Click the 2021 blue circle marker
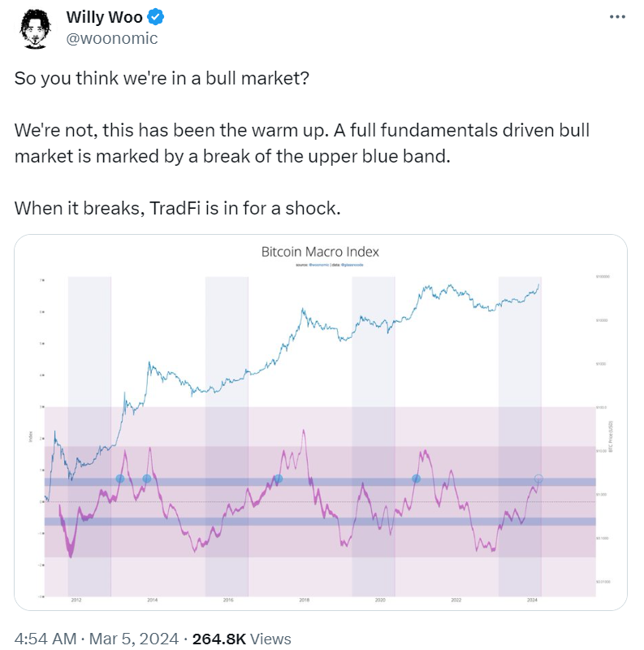The height and width of the screenshot is (650, 644). point(416,479)
